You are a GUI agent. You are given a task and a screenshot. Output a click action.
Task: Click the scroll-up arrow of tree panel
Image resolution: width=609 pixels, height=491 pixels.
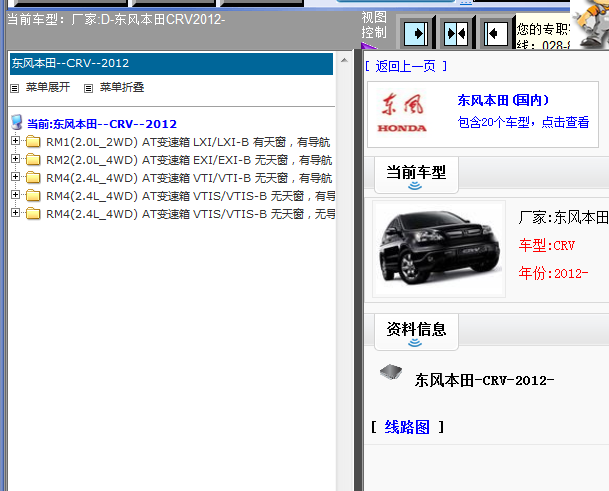click(344, 61)
